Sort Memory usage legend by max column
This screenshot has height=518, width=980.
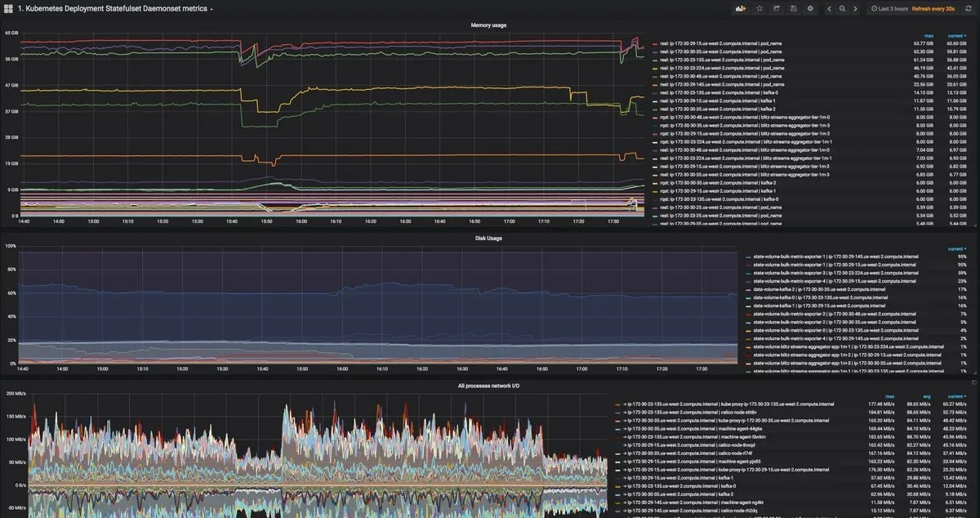coord(929,36)
